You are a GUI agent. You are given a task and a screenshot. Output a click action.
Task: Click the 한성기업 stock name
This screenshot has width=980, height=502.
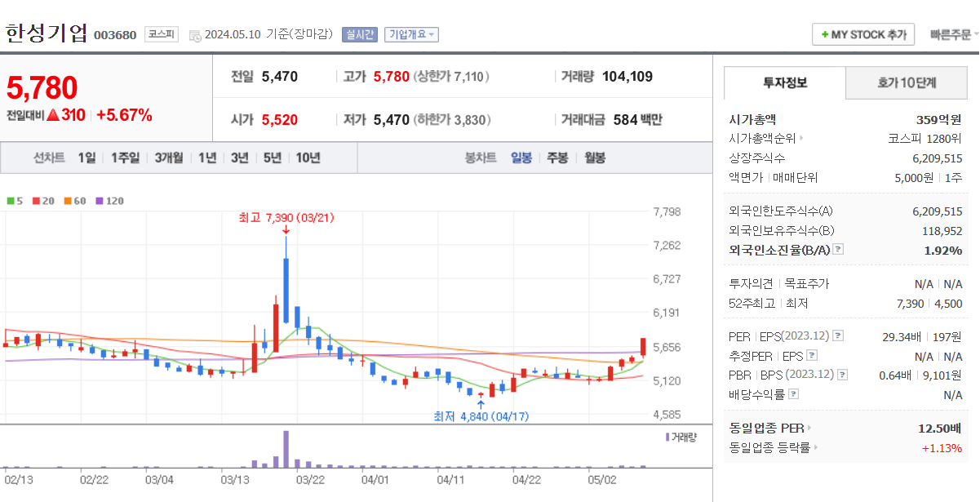coord(46,33)
